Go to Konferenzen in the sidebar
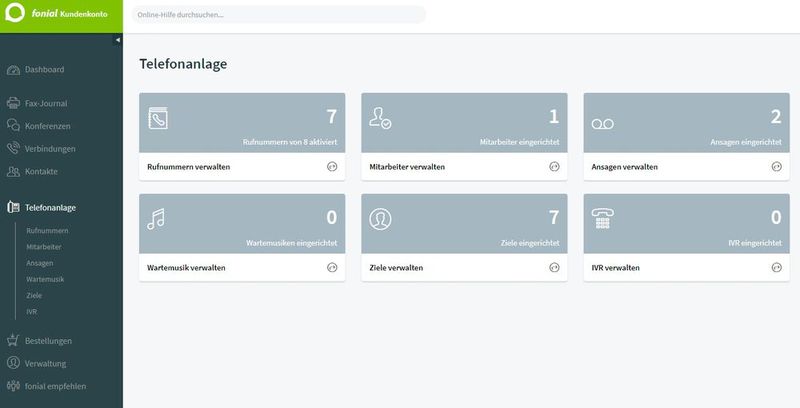This screenshot has height=408, width=800. click(x=47, y=126)
